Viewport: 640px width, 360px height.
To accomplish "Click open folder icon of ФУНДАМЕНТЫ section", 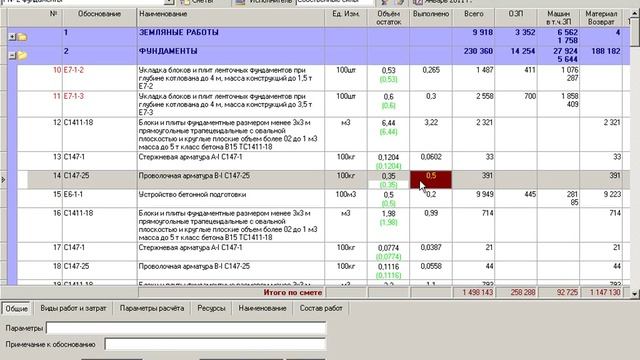I will 22,55.
